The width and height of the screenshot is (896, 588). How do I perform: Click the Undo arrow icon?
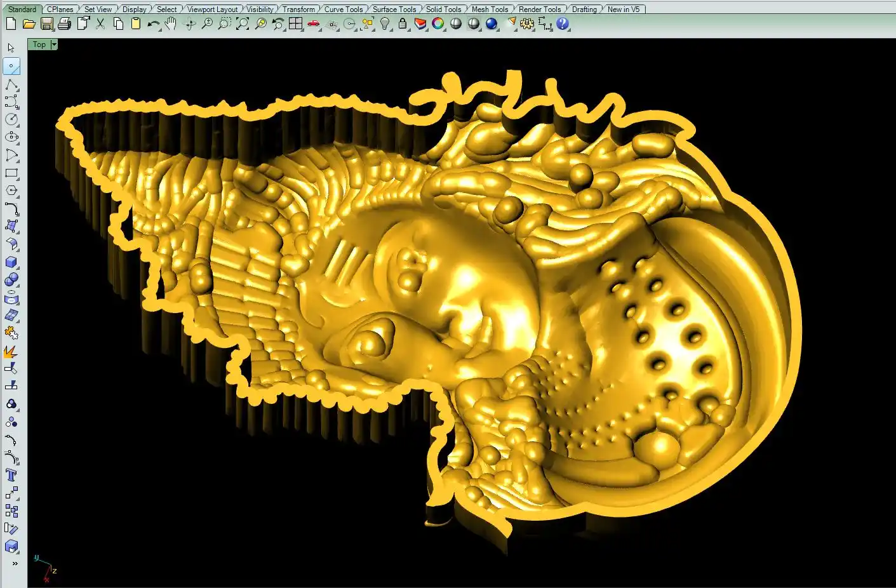point(153,24)
